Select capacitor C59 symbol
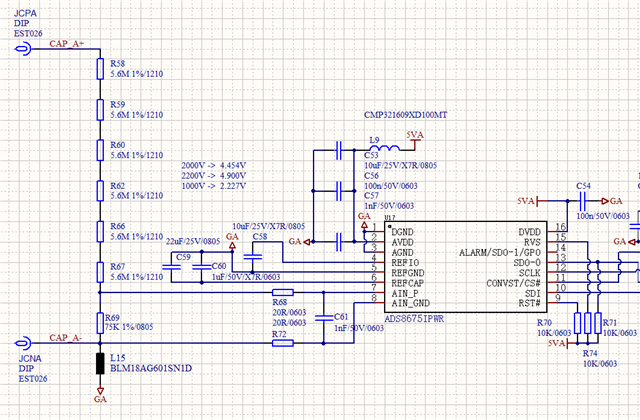640x420 pixels. pyautogui.click(x=171, y=267)
